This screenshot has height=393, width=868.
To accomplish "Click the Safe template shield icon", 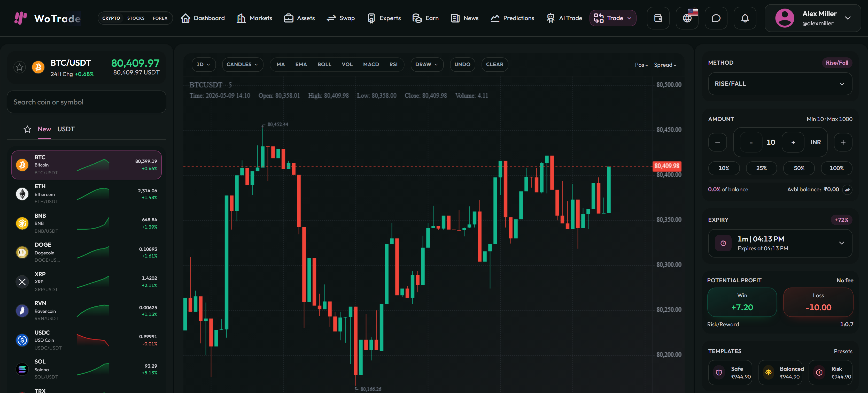I will pos(719,372).
